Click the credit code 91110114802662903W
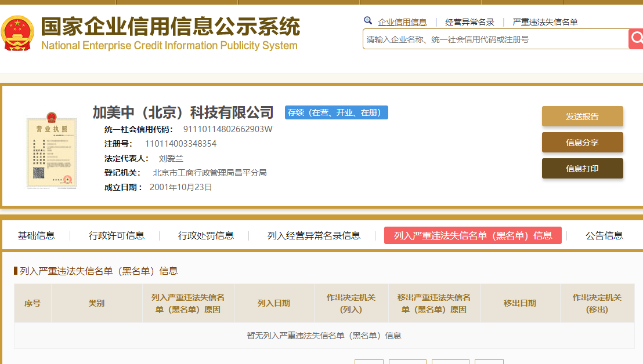The height and width of the screenshot is (364, 643). 227,129
